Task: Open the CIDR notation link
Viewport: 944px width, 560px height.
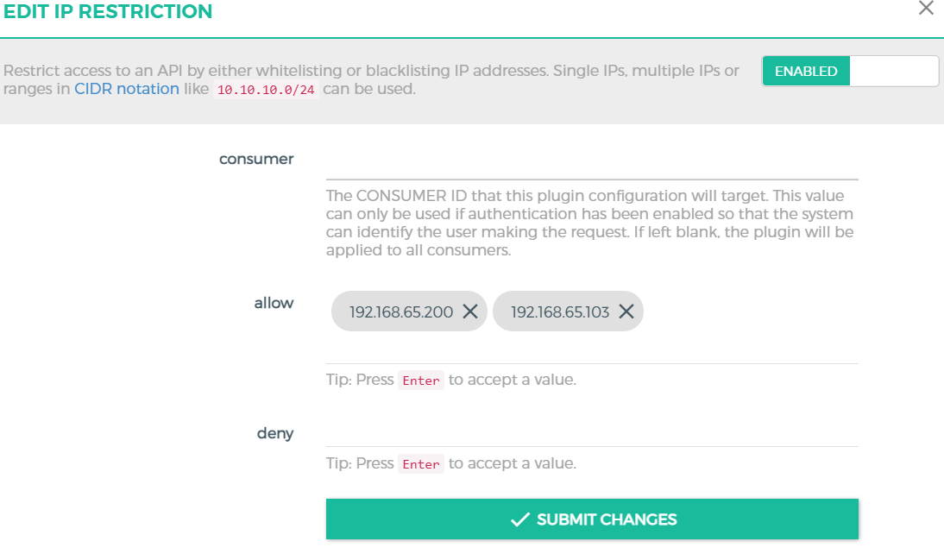Action: (x=127, y=89)
